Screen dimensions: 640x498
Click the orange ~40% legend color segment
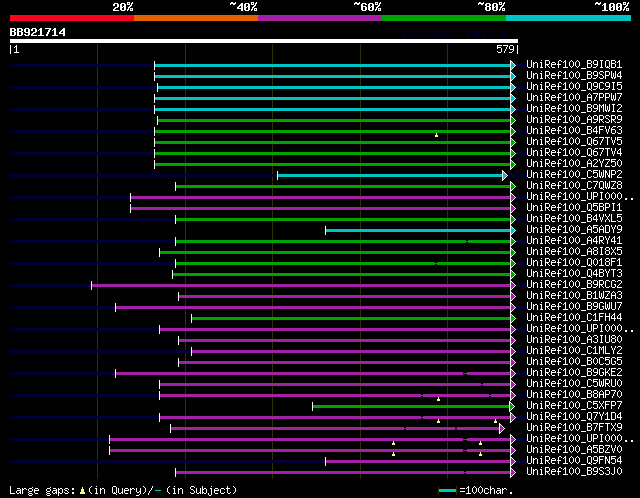tap(196, 18)
